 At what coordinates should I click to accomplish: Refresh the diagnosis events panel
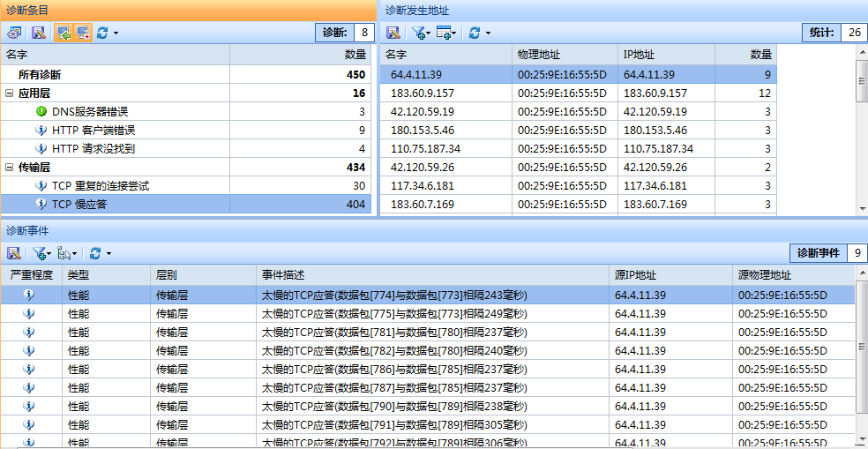pyautogui.click(x=95, y=253)
